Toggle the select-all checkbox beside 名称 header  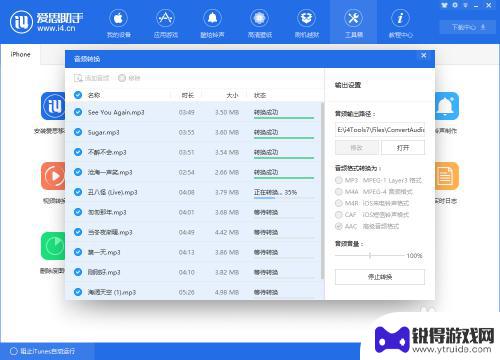(x=78, y=95)
